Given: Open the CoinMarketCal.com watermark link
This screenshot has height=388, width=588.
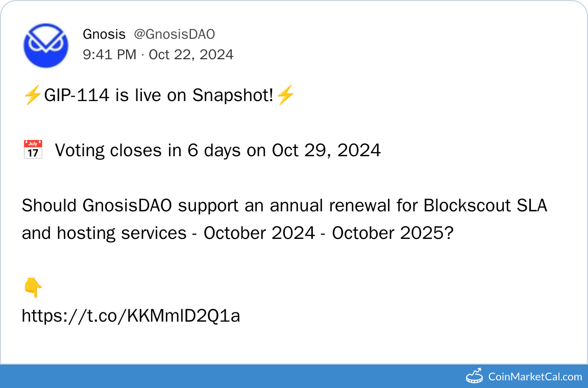Looking at the screenshot, I should 535,377.
